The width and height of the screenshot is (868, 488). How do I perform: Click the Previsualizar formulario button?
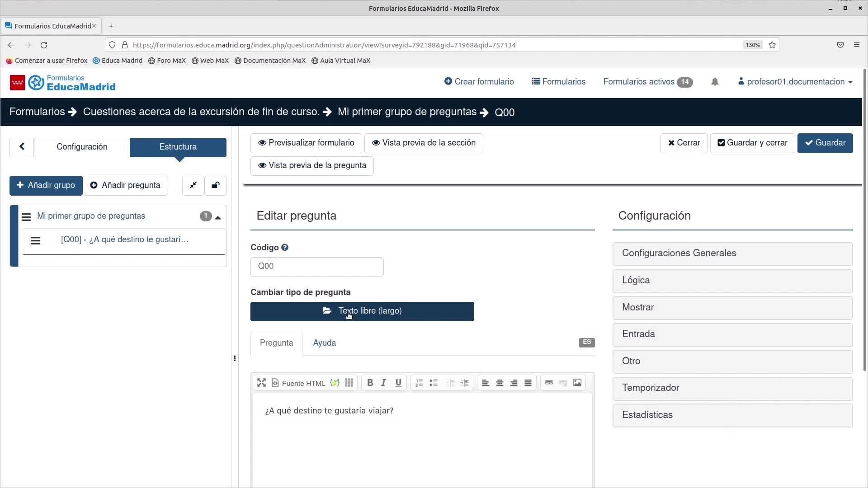pos(306,143)
